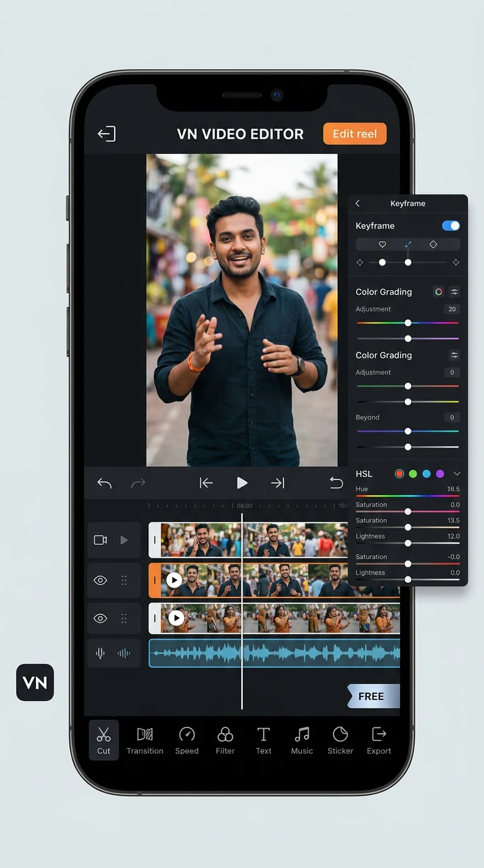Hide the track with the orange-handled clip
The image size is (484, 868).
coord(101,580)
